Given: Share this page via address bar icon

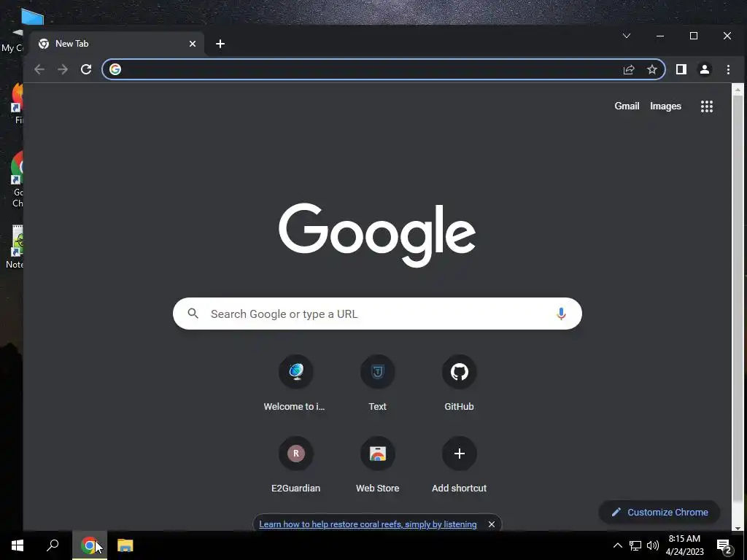Looking at the screenshot, I should 629,69.
